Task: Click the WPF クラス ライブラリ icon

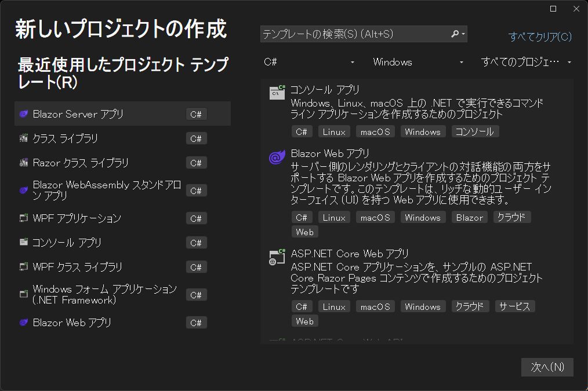Action: tap(24, 266)
